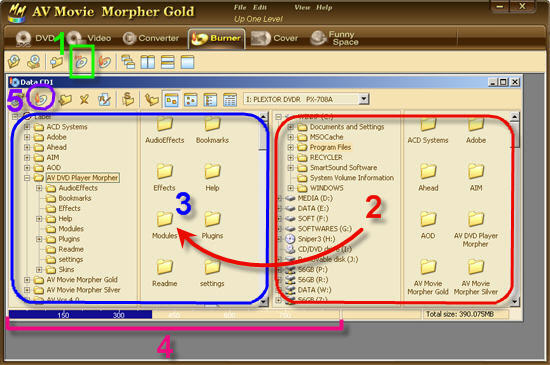Click the cascade windows toolbar icon
Image resolution: width=550 pixels, height=365 pixels.
pos(128,62)
